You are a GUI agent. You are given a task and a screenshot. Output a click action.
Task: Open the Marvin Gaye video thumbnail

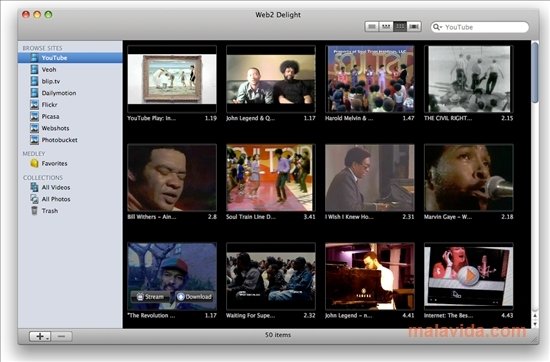[469, 177]
